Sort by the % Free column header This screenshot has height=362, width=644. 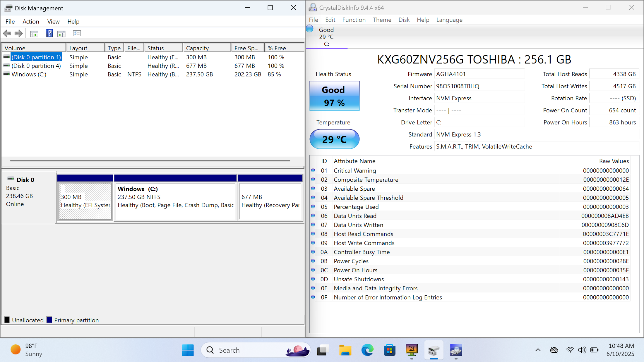tap(284, 48)
